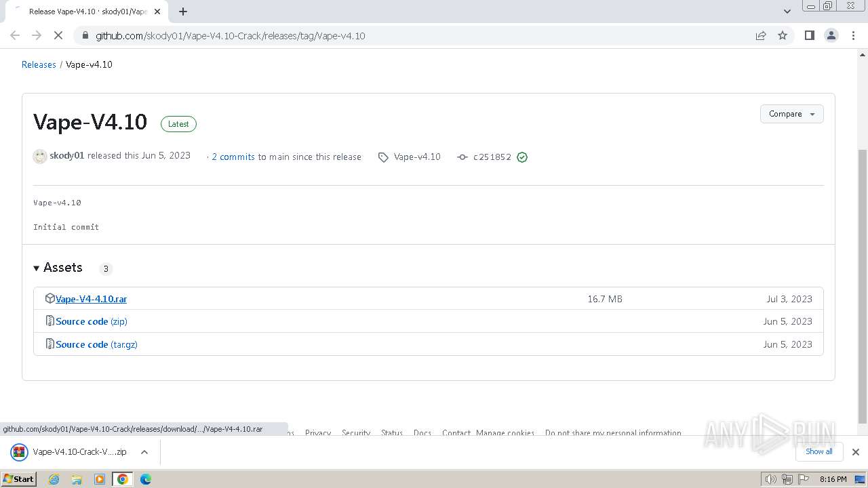This screenshot has height=488, width=868.
Task: Open the Compare dropdown
Action: coord(791,114)
